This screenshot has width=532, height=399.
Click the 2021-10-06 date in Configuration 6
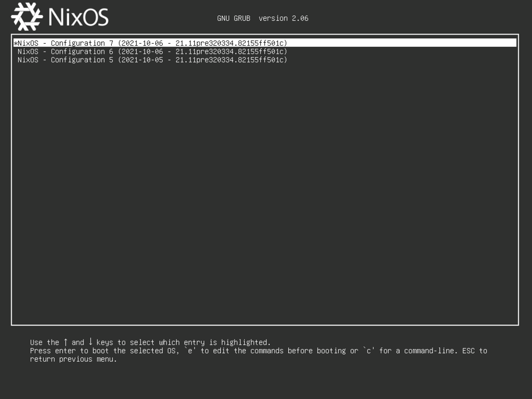142,52
